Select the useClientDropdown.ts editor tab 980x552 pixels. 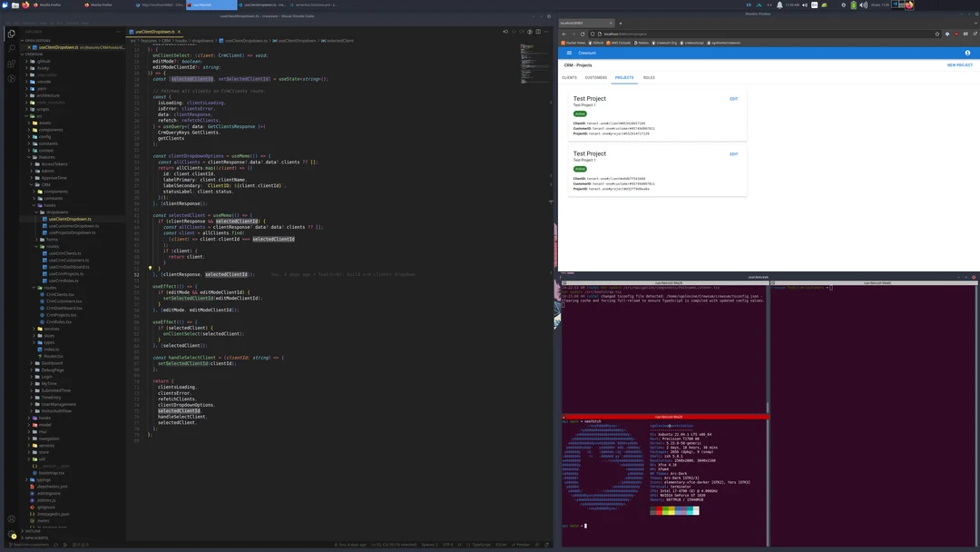150,30
